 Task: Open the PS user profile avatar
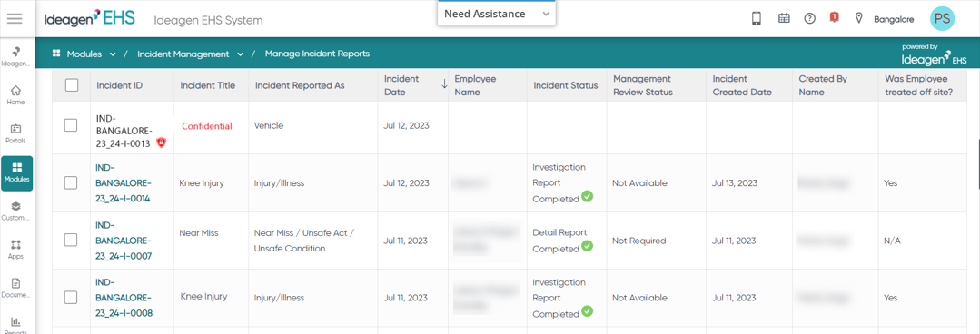pyautogui.click(x=942, y=19)
